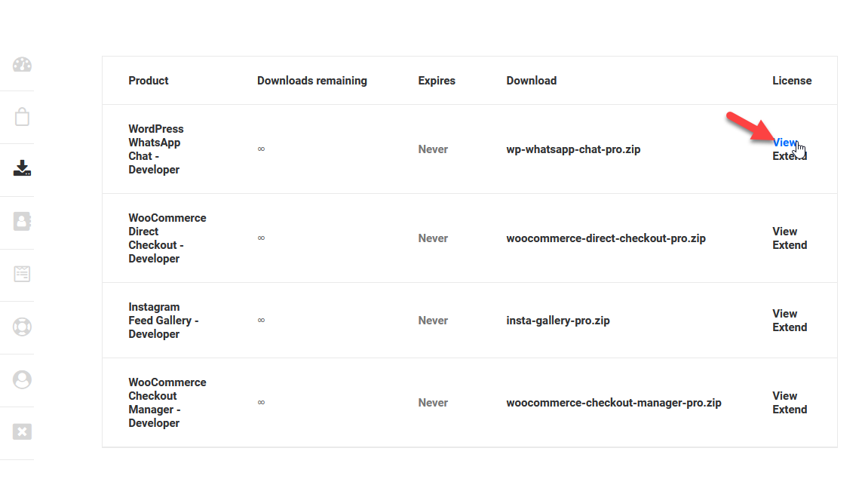Download woocommerce-checkout-manager-pro.zip file
Image resolution: width=868 pixels, height=488 pixels.
point(613,403)
